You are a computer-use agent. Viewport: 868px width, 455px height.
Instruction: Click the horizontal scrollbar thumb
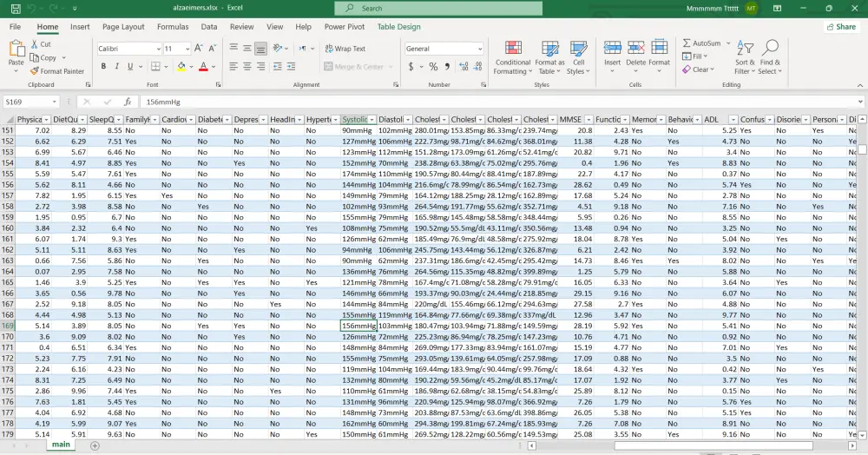pyautogui.click(x=713, y=445)
